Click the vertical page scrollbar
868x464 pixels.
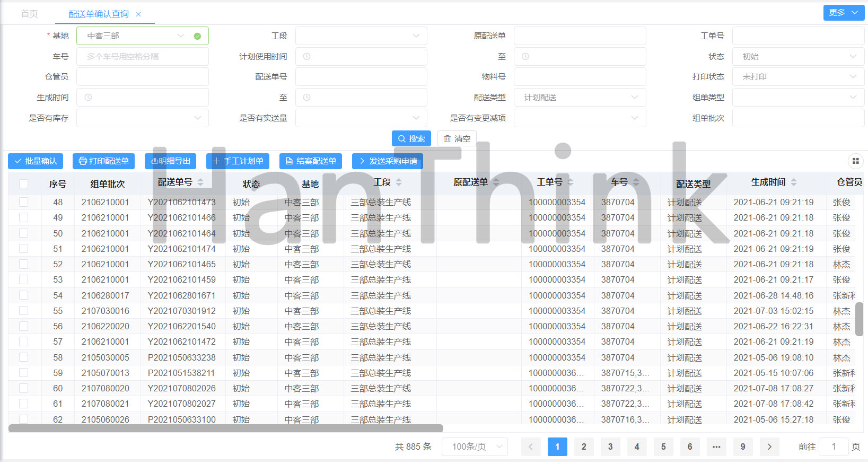(x=859, y=319)
